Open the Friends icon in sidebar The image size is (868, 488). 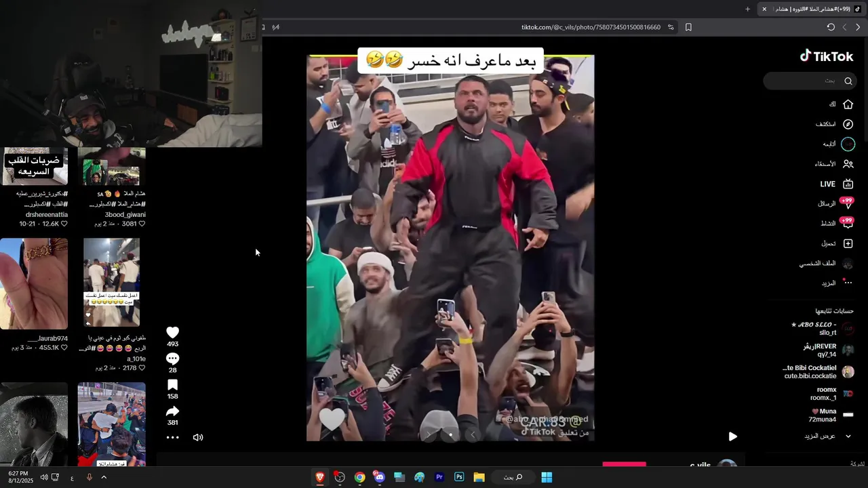point(848,164)
